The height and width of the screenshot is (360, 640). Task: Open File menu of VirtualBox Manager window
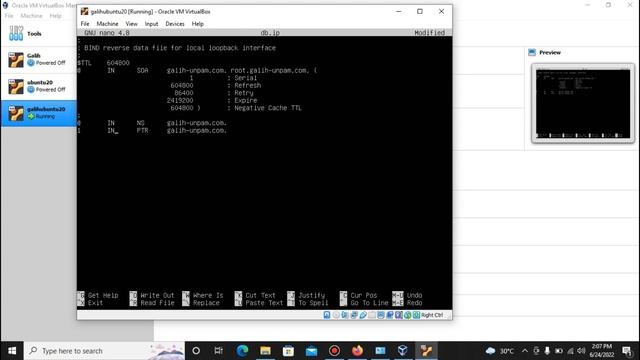point(9,16)
